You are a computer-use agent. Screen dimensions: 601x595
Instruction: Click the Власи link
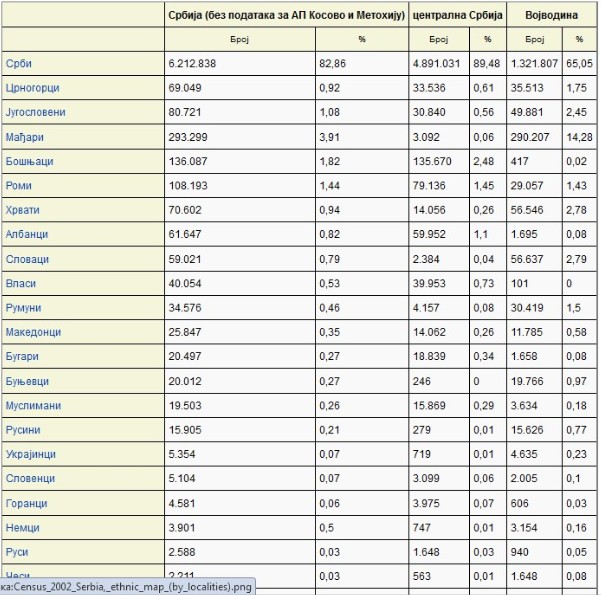coord(21,283)
